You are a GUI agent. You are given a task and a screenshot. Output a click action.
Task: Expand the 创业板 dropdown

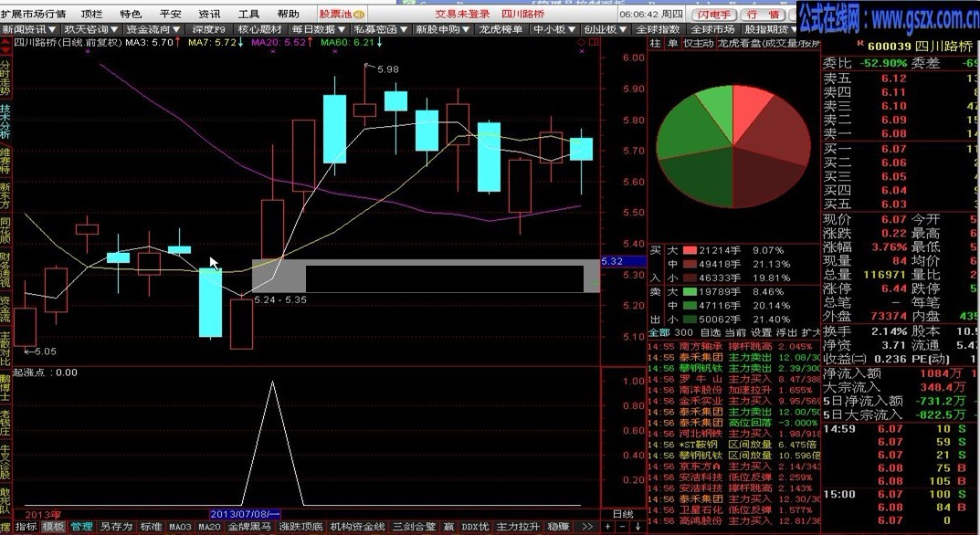pyautogui.click(x=606, y=28)
